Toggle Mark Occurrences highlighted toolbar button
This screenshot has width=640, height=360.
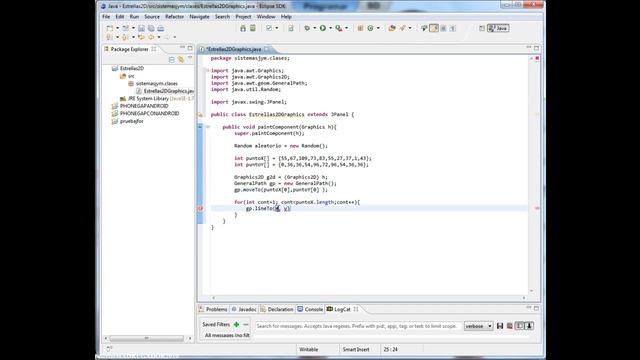434,28
